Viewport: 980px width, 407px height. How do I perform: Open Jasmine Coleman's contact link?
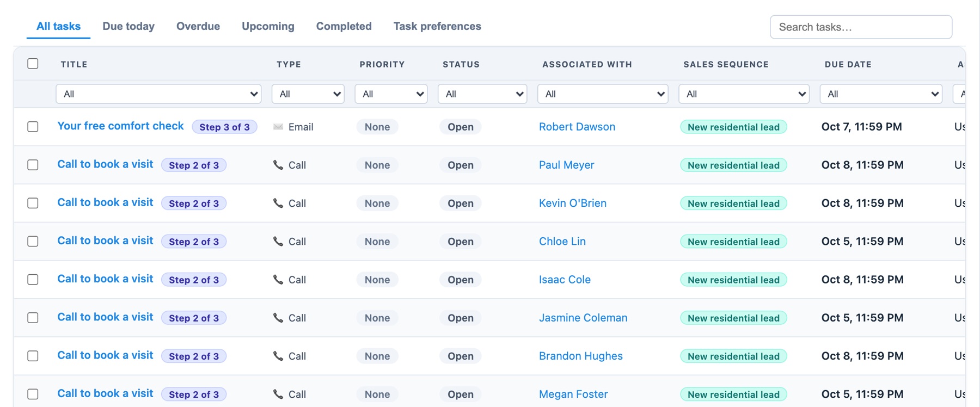pos(583,318)
